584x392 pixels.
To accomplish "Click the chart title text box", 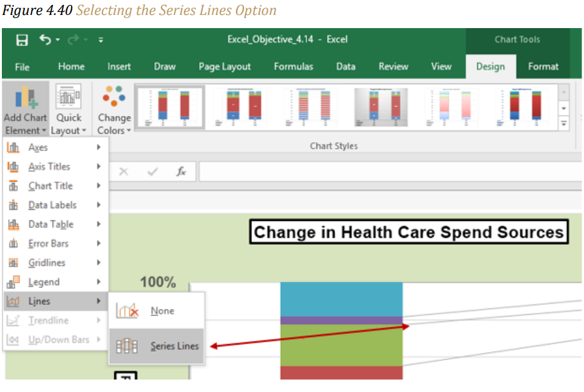I will click(409, 232).
